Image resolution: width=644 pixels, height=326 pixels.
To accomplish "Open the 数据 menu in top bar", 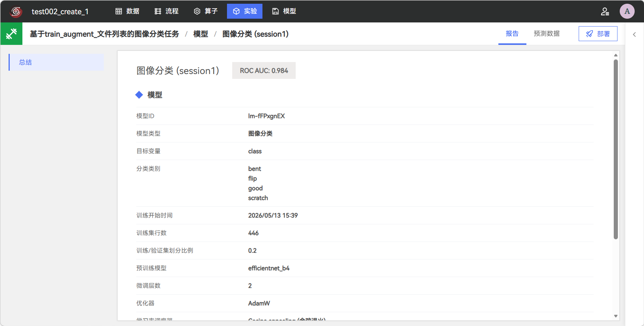I will [x=127, y=11].
